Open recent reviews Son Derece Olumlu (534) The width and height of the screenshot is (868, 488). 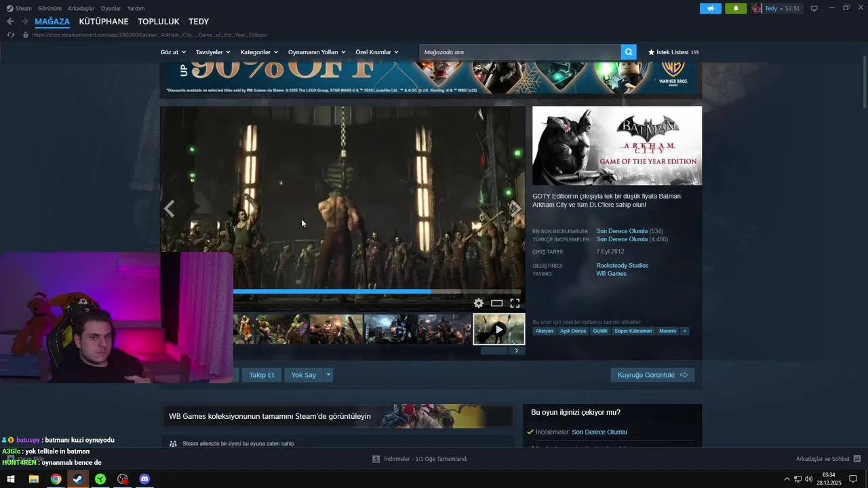click(629, 231)
